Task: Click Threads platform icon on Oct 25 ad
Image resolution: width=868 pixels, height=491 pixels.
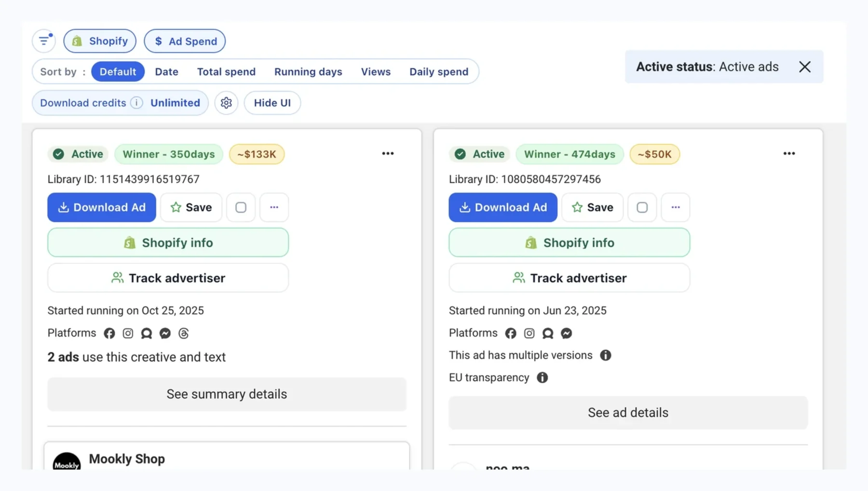Action: pyautogui.click(x=184, y=333)
